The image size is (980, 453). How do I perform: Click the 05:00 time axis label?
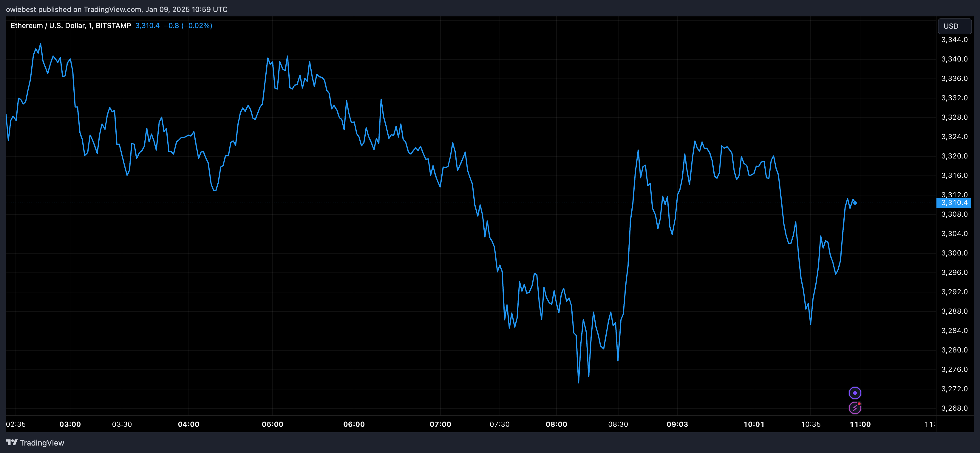[272, 424]
